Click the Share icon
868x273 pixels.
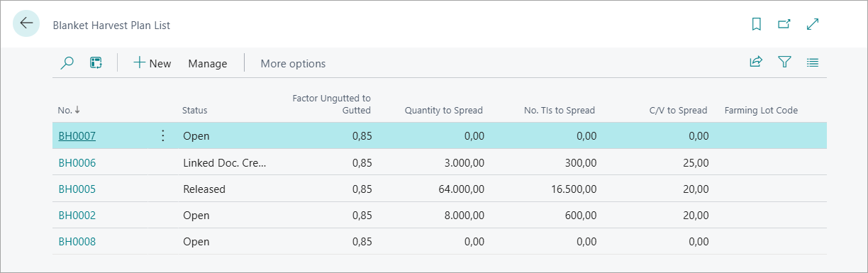pyautogui.click(x=756, y=62)
